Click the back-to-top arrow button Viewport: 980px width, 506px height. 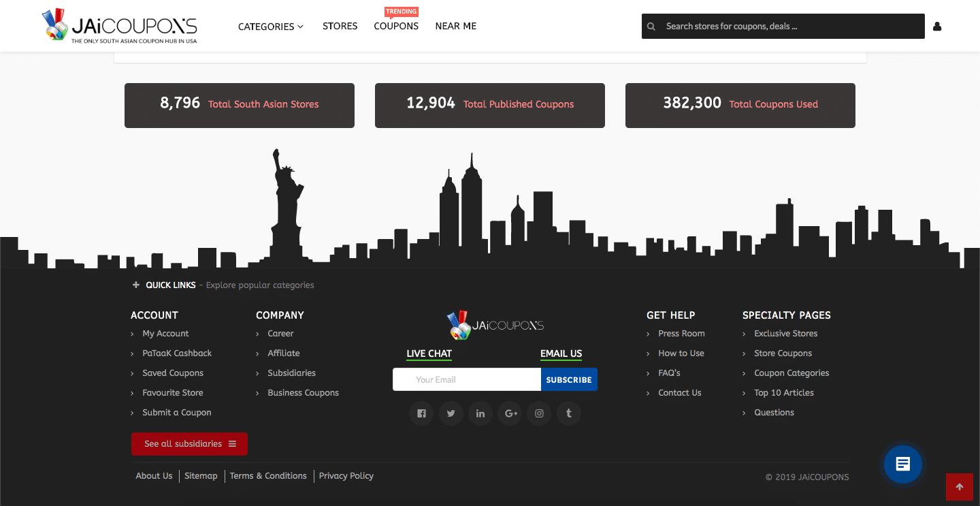tap(960, 487)
